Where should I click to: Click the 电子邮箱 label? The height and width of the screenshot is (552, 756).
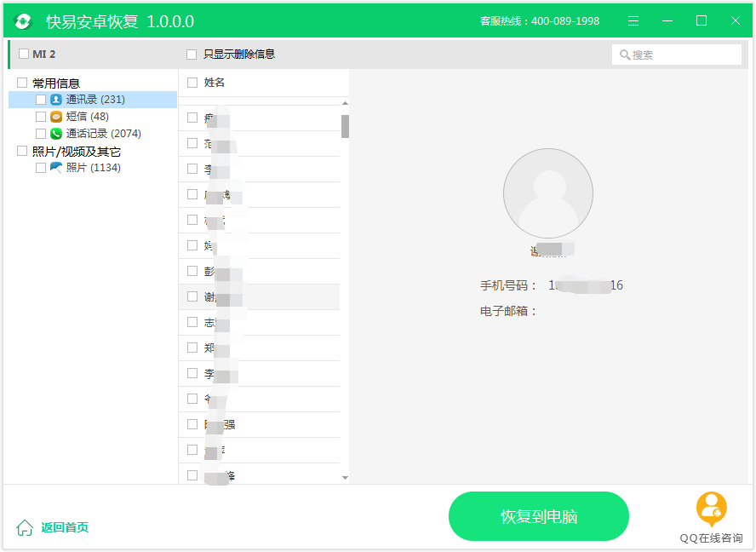click(x=508, y=311)
